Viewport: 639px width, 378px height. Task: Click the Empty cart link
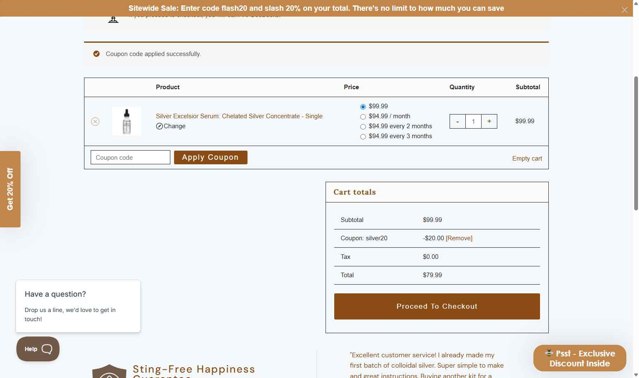click(527, 158)
